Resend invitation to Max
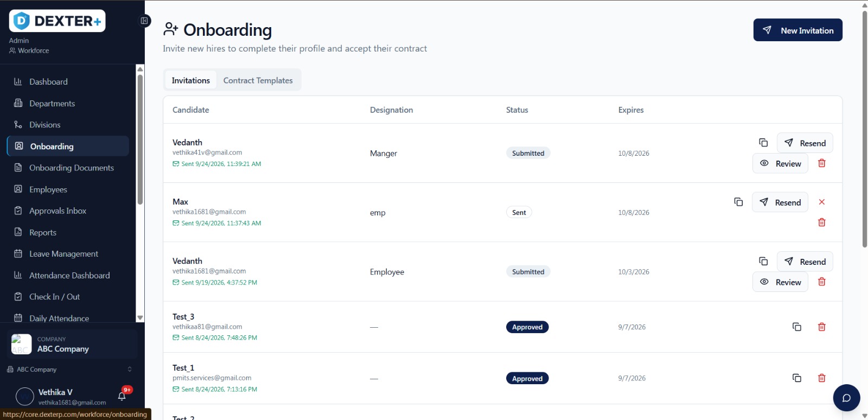868x420 pixels. point(780,202)
